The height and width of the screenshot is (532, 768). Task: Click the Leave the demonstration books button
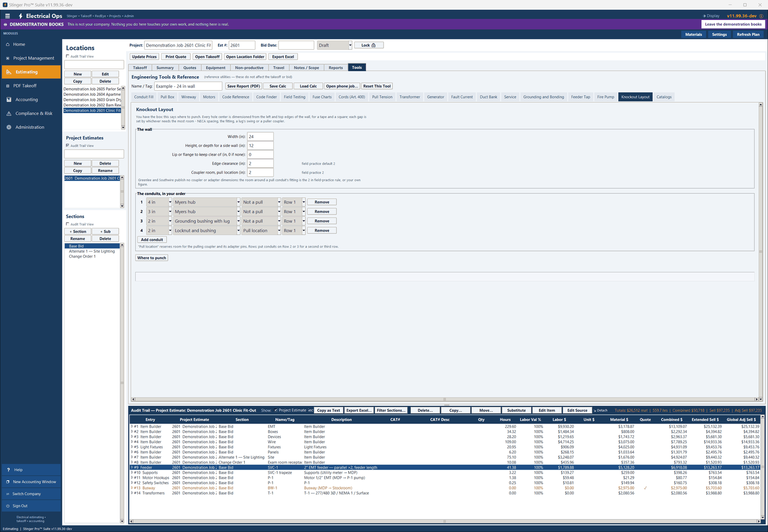point(733,24)
